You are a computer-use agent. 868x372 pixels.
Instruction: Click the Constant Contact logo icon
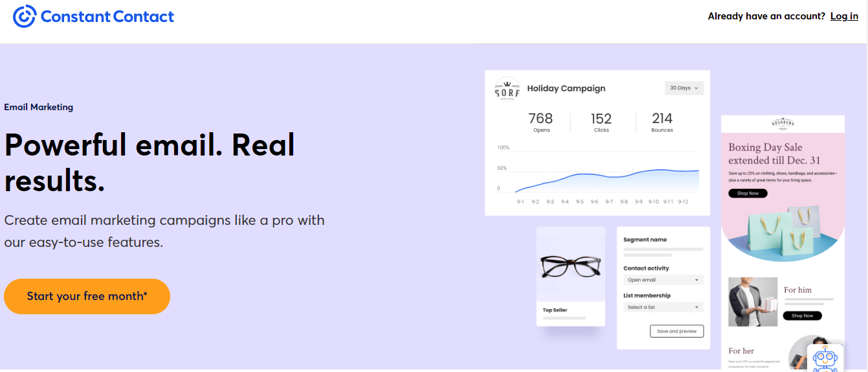[25, 16]
